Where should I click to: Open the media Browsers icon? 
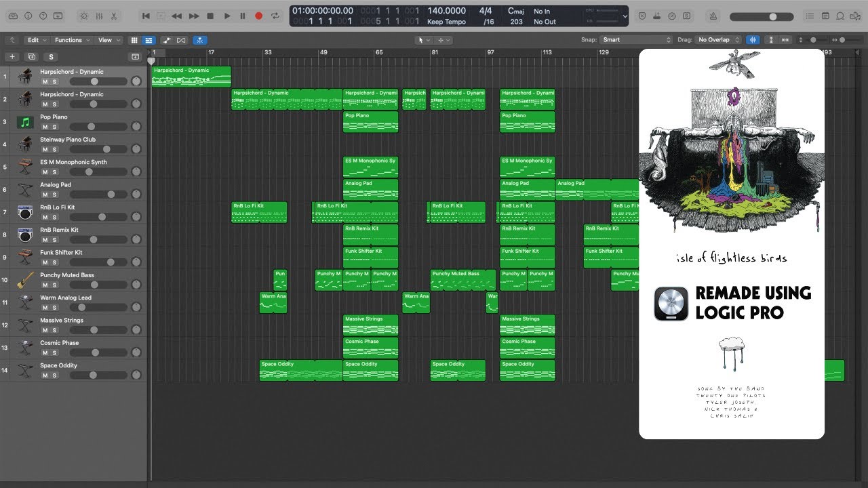[856, 16]
